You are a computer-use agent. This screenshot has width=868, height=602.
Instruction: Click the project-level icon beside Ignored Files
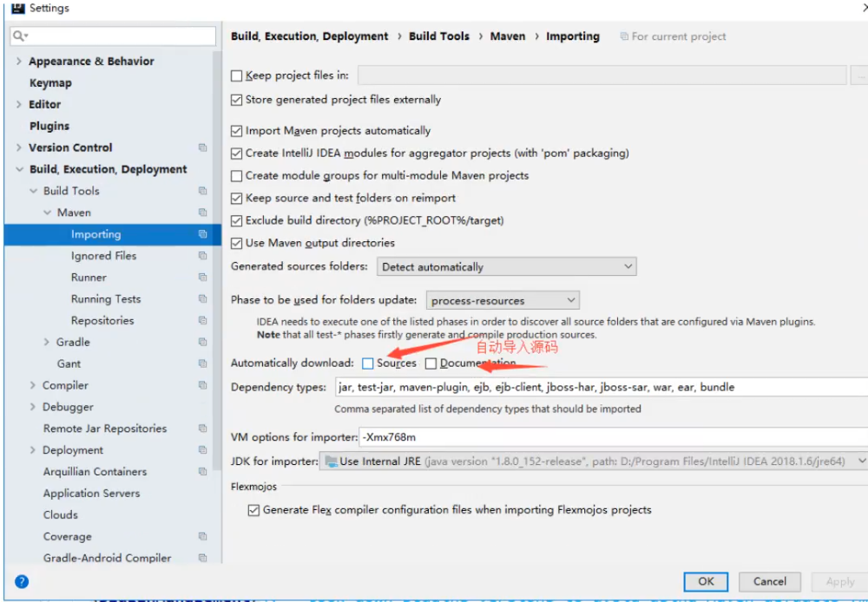(x=202, y=256)
